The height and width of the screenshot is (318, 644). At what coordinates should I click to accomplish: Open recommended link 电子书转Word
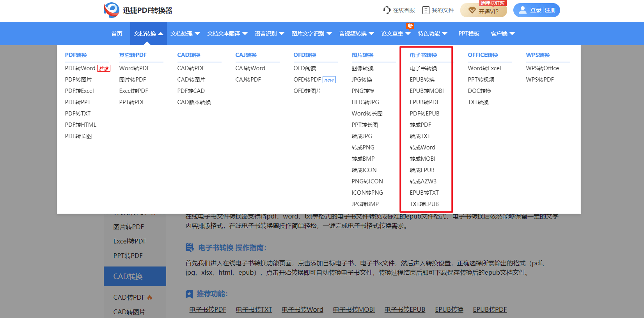pos(303,310)
